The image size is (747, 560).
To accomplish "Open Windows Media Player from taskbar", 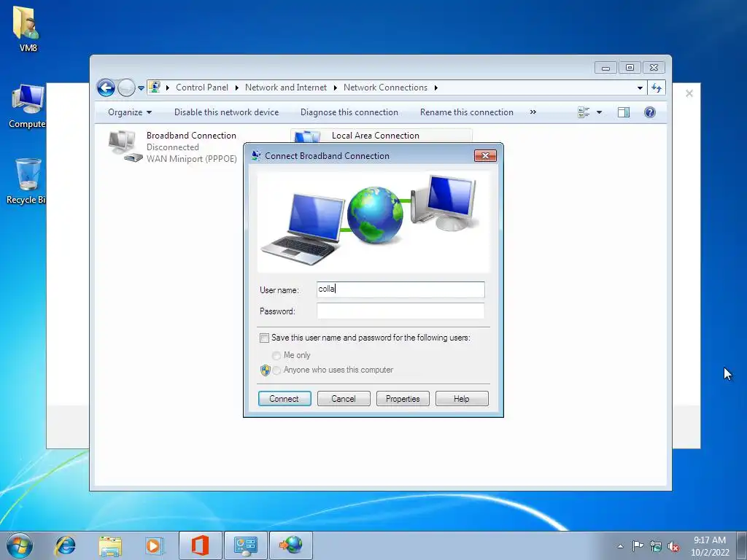I will (154, 545).
